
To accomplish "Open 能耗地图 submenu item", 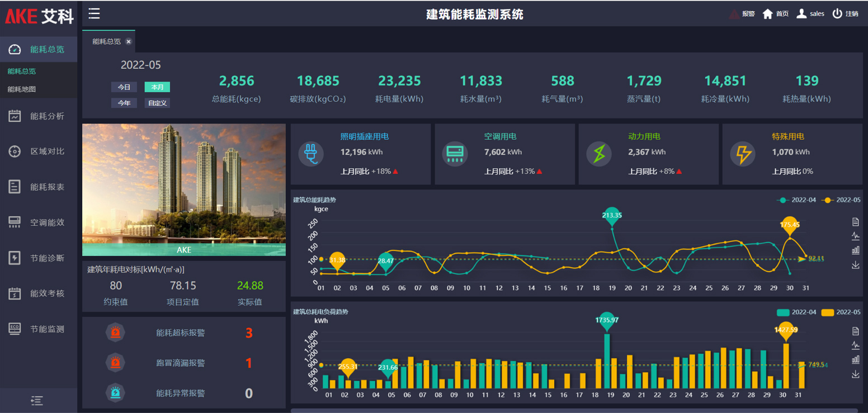I will coord(22,89).
